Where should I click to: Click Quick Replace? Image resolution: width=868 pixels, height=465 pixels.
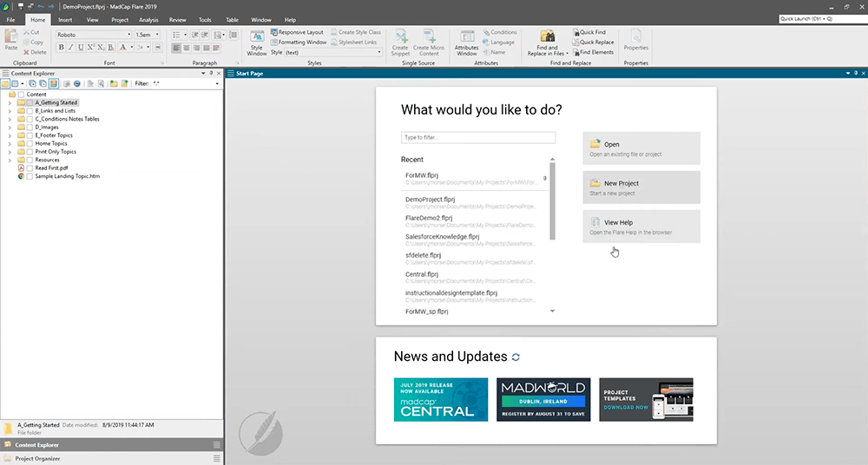[593, 42]
